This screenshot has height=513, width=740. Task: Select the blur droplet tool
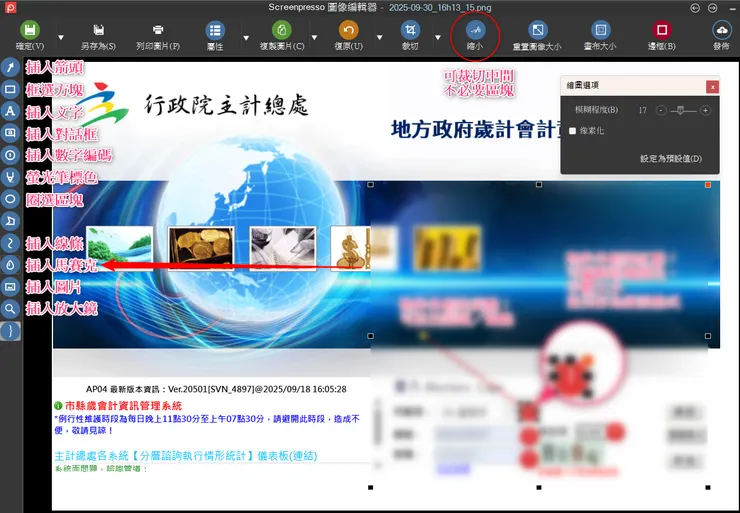(x=10, y=265)
